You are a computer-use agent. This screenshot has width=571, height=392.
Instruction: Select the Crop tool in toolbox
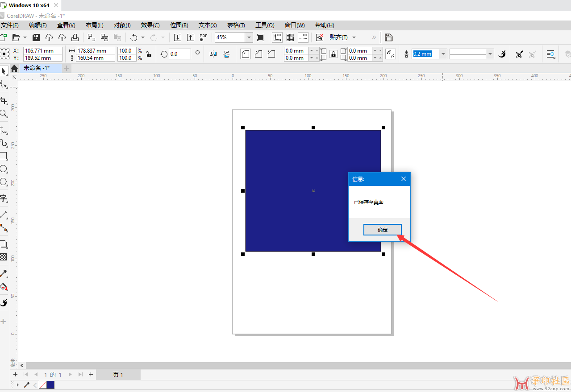click(4, 100)
